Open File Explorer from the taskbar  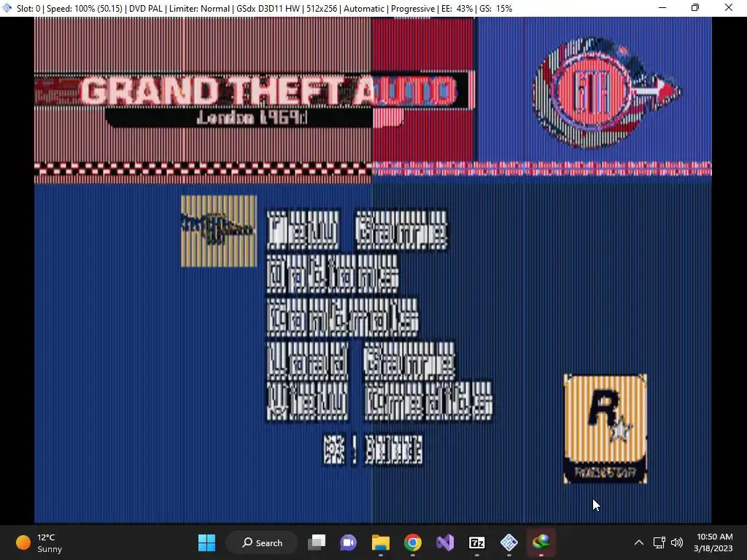click(x=381, y=542)
